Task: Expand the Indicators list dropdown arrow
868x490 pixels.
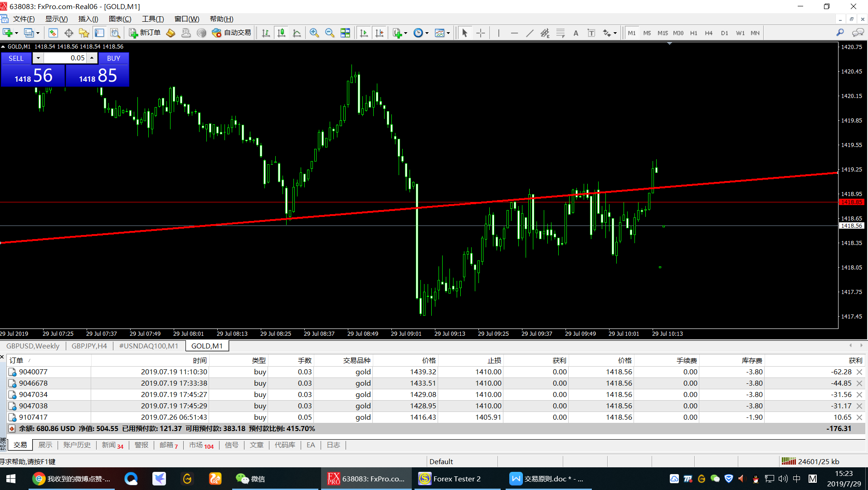Action: coord(405,33)
